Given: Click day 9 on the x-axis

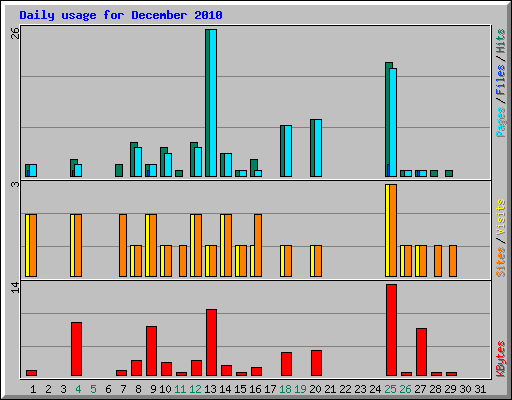Looking at the screenshot, I should tap(153, 389).
